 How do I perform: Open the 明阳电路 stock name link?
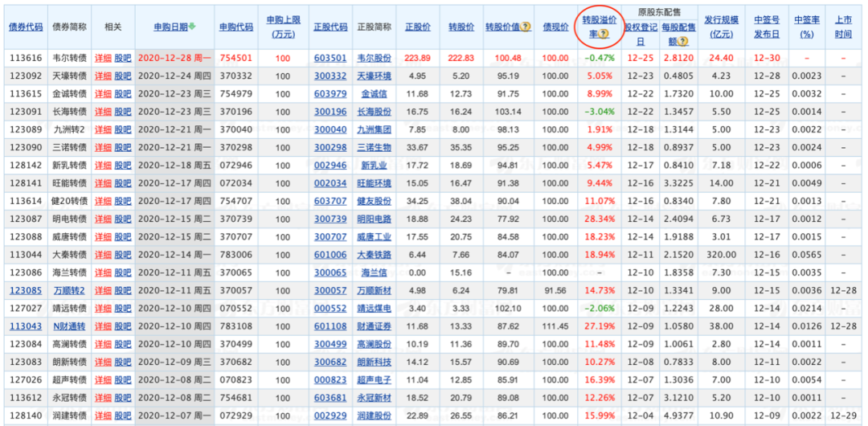tap(375, 219)
